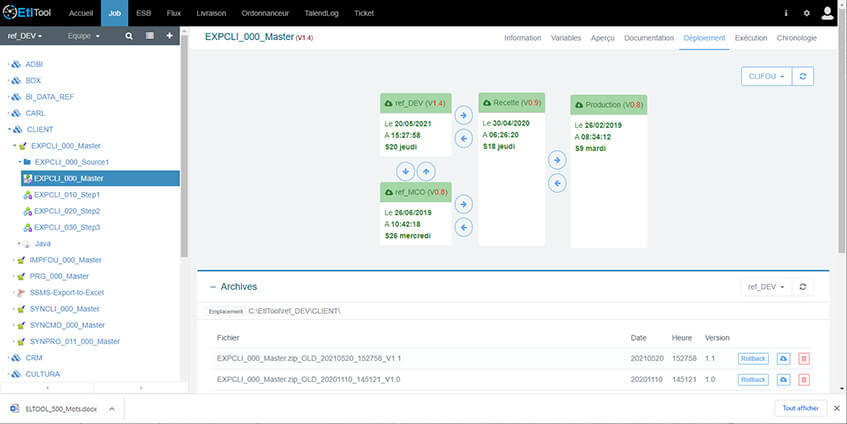This screenshot has width=847, height=424.
Task: Open the ESB menu
Action: click(x=144, y=13)
